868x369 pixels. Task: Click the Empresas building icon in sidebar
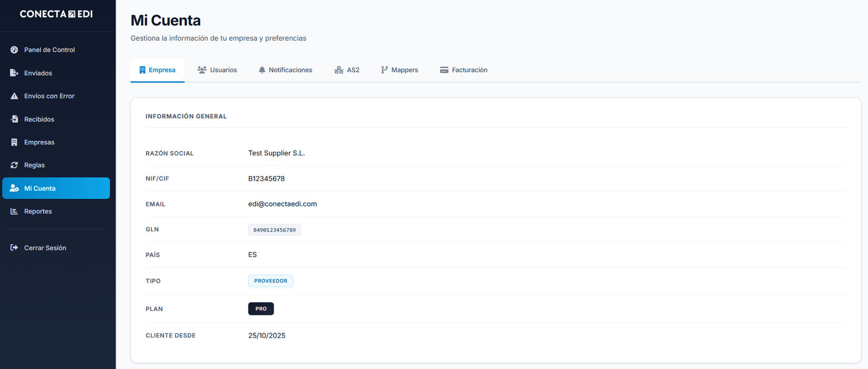tap(14, 143)
